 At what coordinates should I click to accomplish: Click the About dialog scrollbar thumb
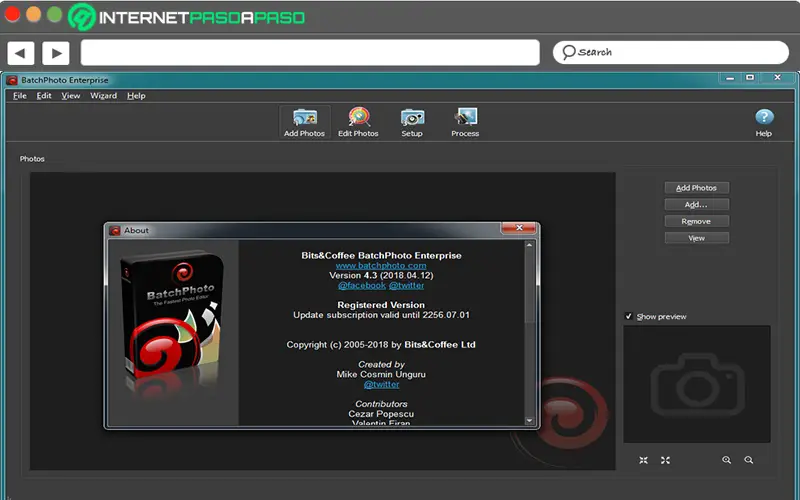[530, 287]
